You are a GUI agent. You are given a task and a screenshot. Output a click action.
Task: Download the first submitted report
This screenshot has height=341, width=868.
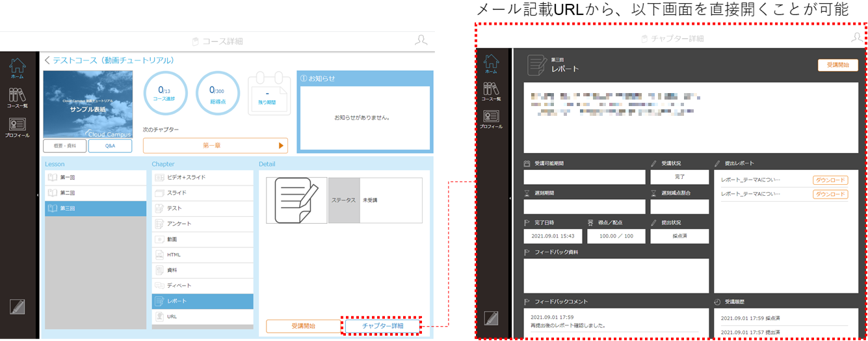tap(830, 180)
